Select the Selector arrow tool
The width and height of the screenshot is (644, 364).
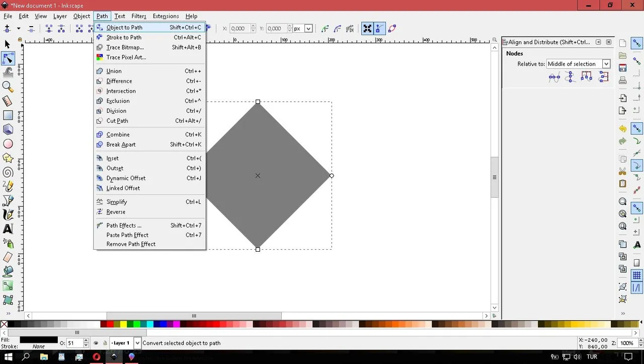coord(8,45)
